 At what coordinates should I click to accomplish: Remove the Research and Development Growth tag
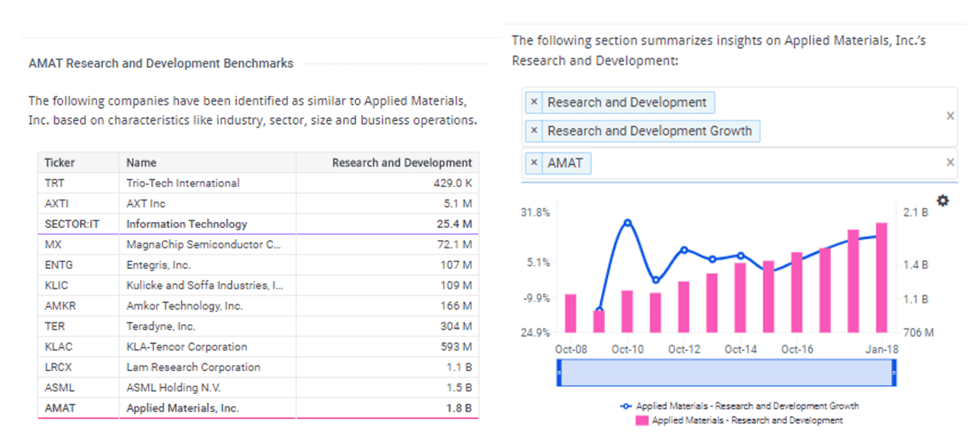pos(534,130)
